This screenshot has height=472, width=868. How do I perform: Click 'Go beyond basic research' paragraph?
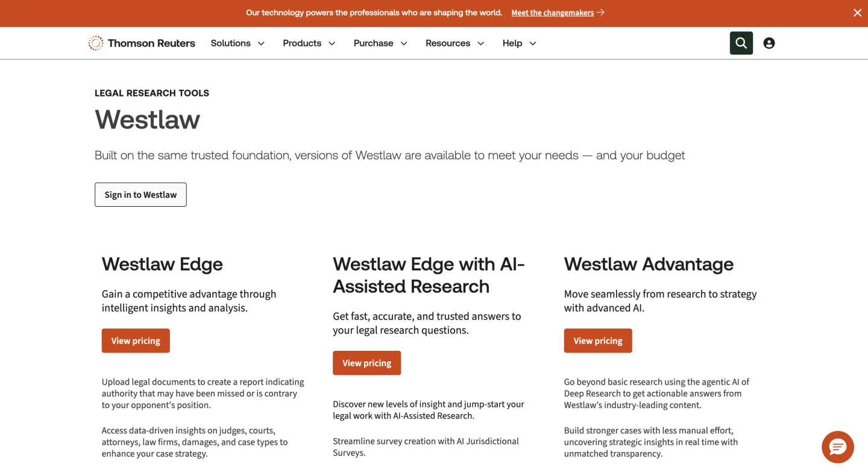click(x=656, y=394)
